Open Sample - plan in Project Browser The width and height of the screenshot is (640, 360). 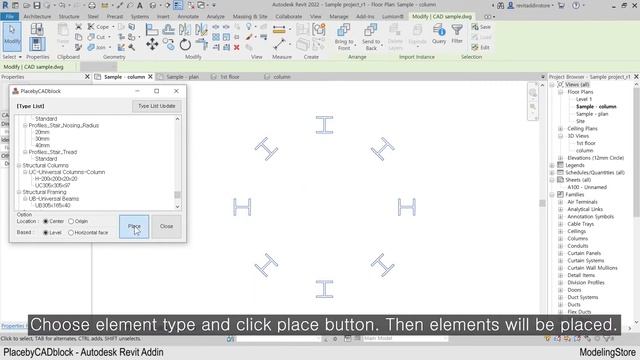(x=592, y=114)
